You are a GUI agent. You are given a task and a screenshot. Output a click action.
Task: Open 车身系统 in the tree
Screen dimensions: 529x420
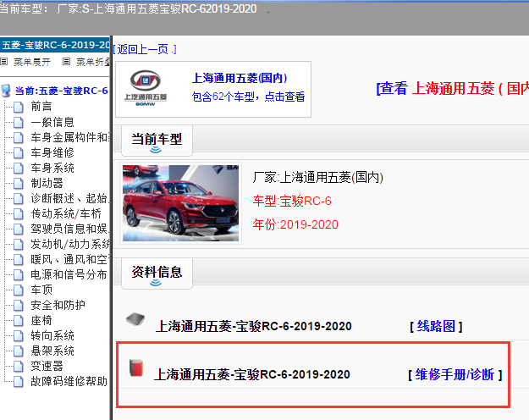coord(52,168)
